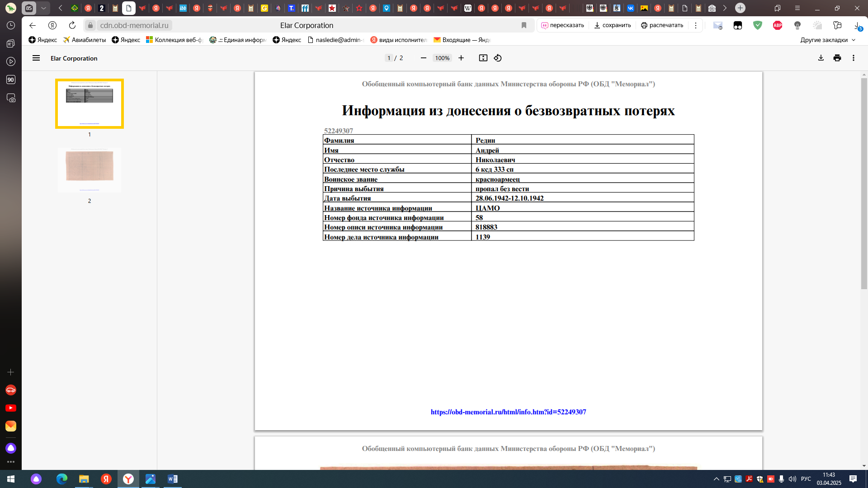Zoom in the PDF document
Screen dimensions: 868x488
tap(461, 58)
